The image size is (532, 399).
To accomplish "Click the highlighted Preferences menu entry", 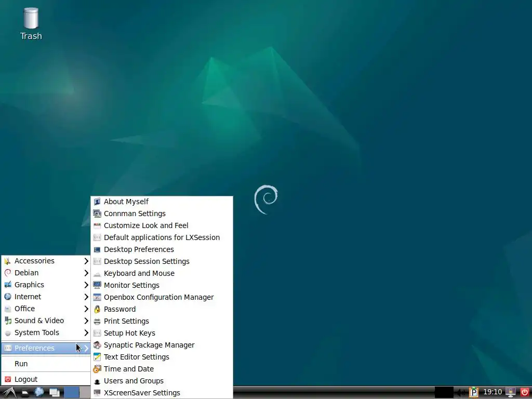I will pyautogui.click(x=46, y=348).
